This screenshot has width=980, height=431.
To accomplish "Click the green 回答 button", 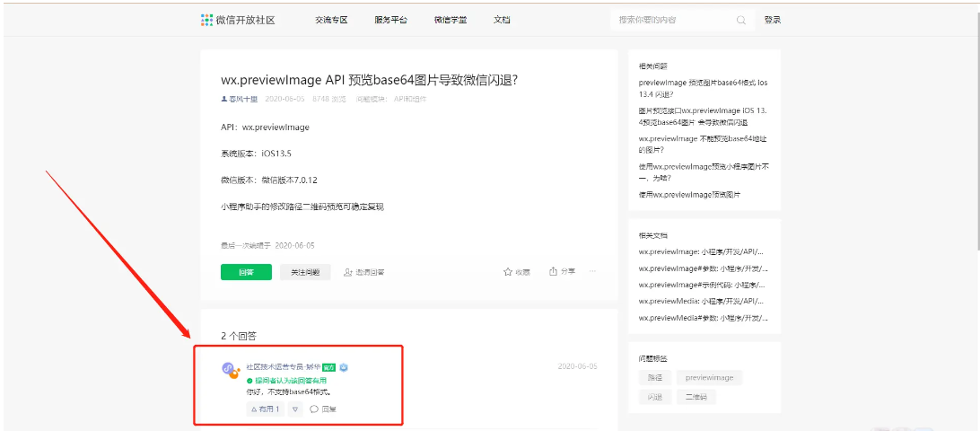I will [x=246, y=272].
